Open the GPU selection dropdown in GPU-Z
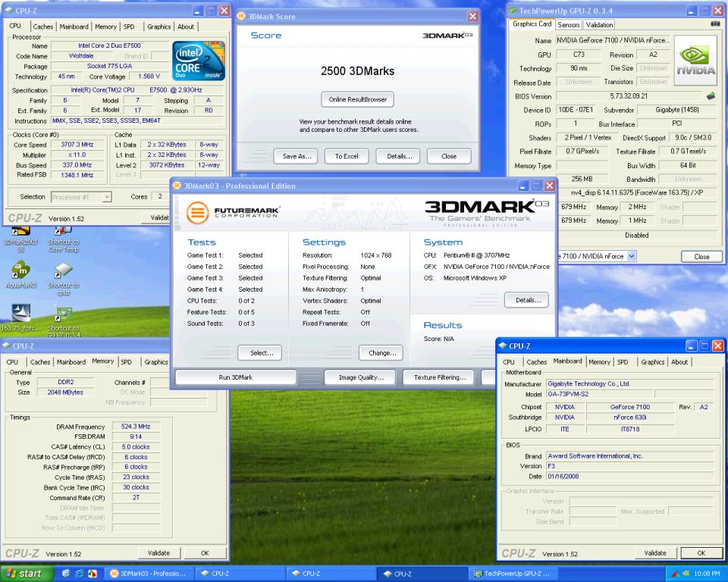 pos(632,256)
